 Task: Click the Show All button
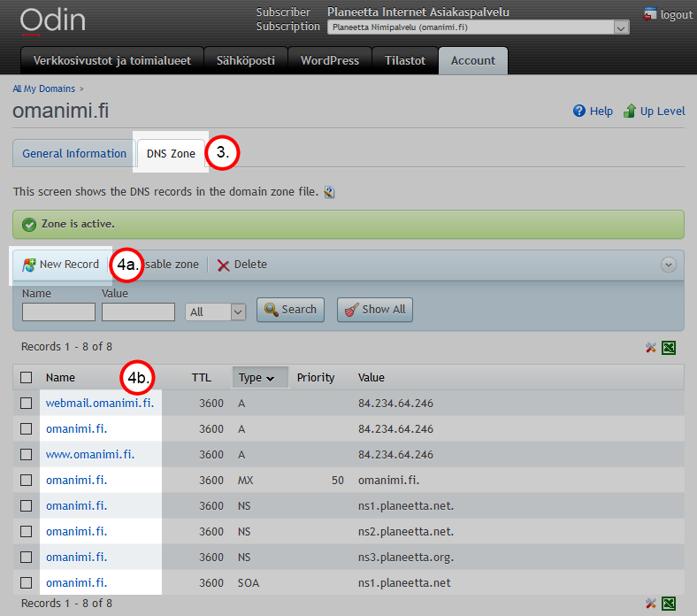pos(375,310)
